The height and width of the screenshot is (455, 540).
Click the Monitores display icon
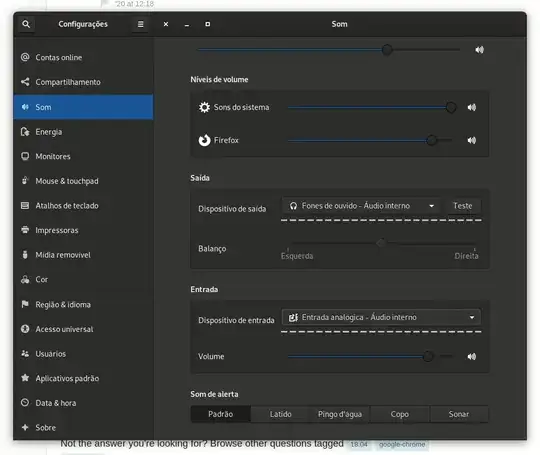[25, 156]
